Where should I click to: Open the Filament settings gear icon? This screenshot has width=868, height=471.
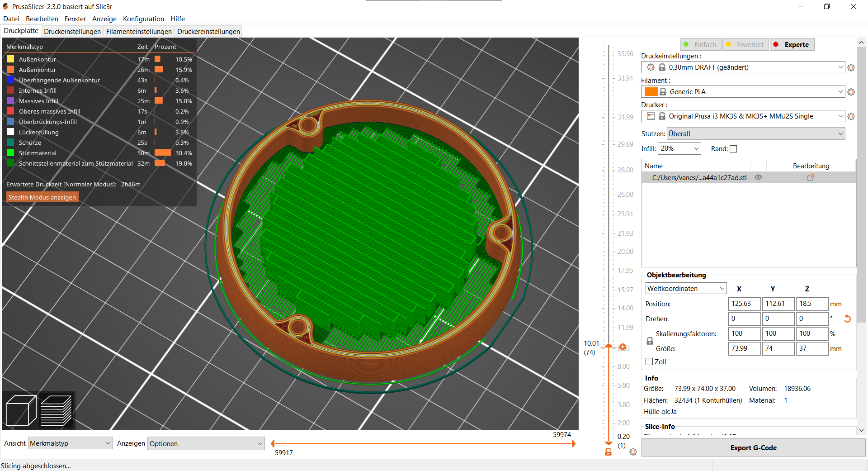(x=851, y=91)
